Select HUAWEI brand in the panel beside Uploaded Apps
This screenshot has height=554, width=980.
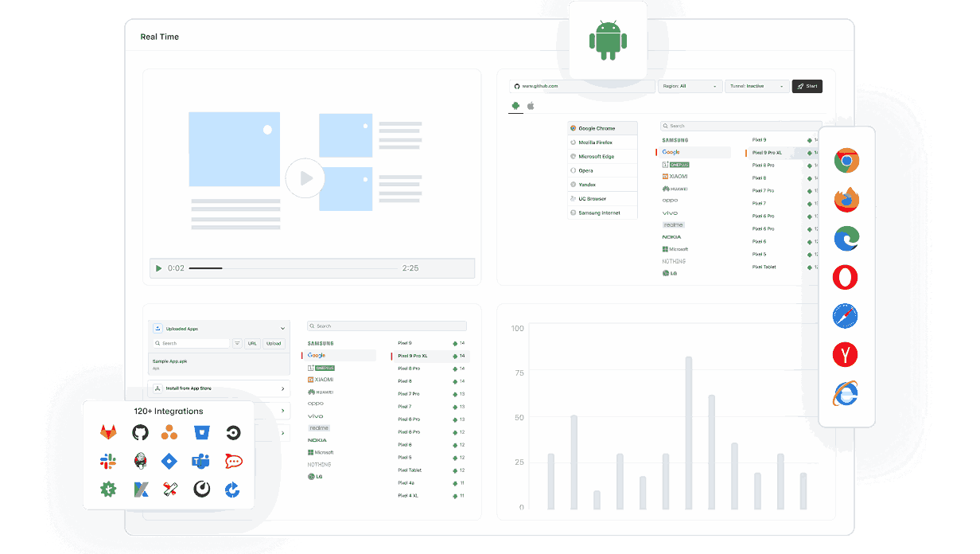321,392
